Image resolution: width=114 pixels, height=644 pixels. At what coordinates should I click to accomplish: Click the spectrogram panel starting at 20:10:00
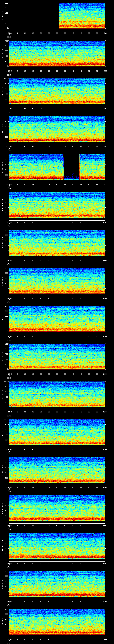(x=57, y=243)
